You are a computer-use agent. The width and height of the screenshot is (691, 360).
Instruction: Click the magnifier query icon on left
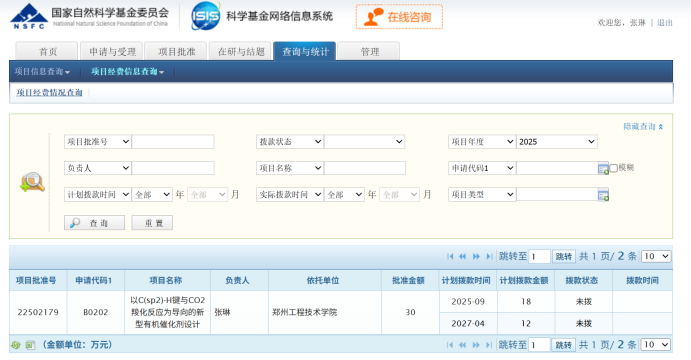click(32, 182)
